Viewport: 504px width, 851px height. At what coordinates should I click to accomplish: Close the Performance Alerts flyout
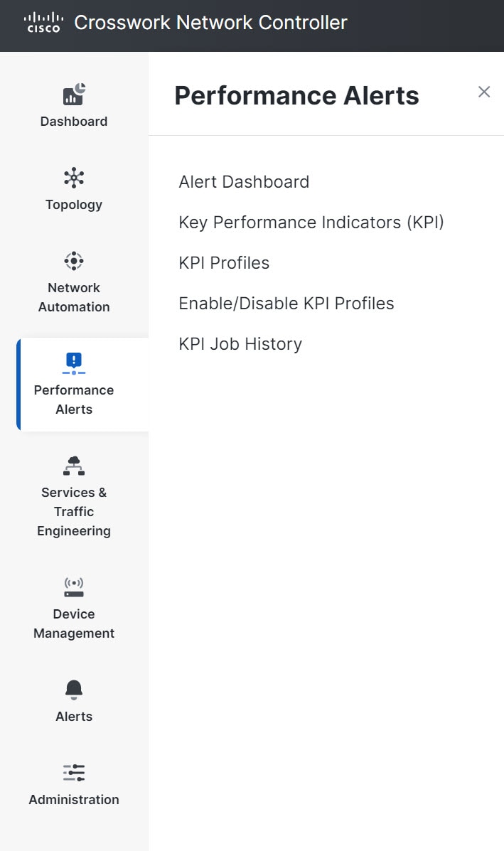pyautogui.click(x=484, y=92)
